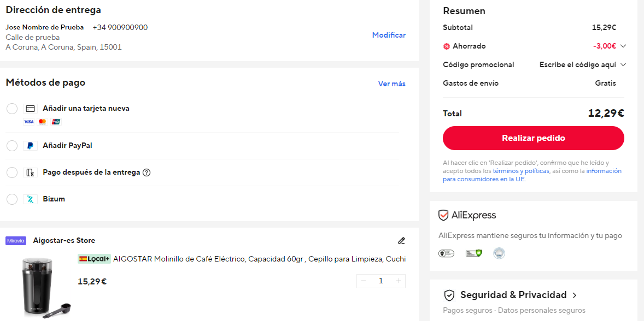Click the red Ahorrado discount icon
This screenshot has width=644, height=321.
tap(447, 46)
